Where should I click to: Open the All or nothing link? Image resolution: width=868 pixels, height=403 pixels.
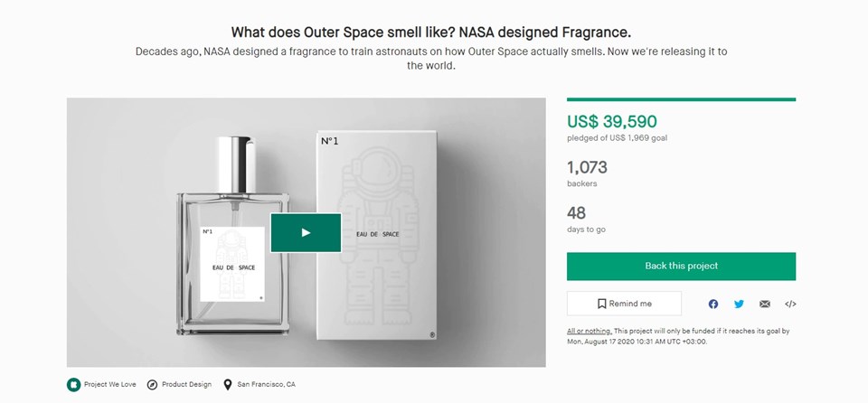click(589, 331)
